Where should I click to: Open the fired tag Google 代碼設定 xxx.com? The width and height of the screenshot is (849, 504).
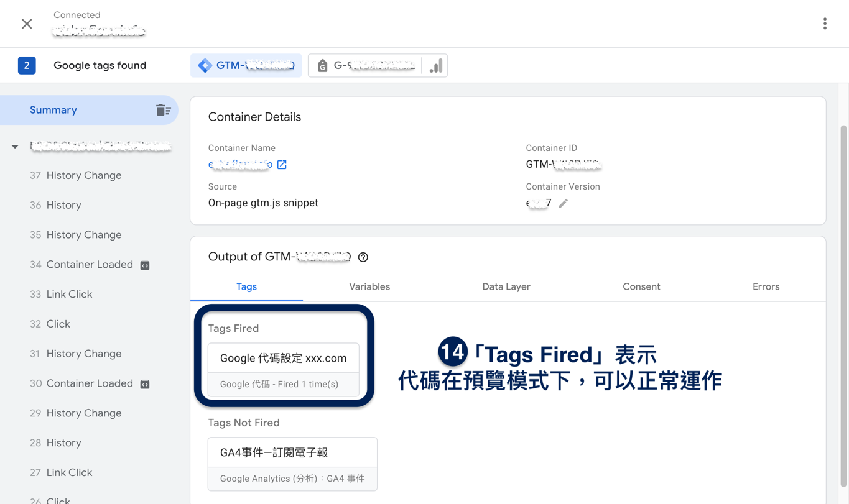tap(284, 370)
